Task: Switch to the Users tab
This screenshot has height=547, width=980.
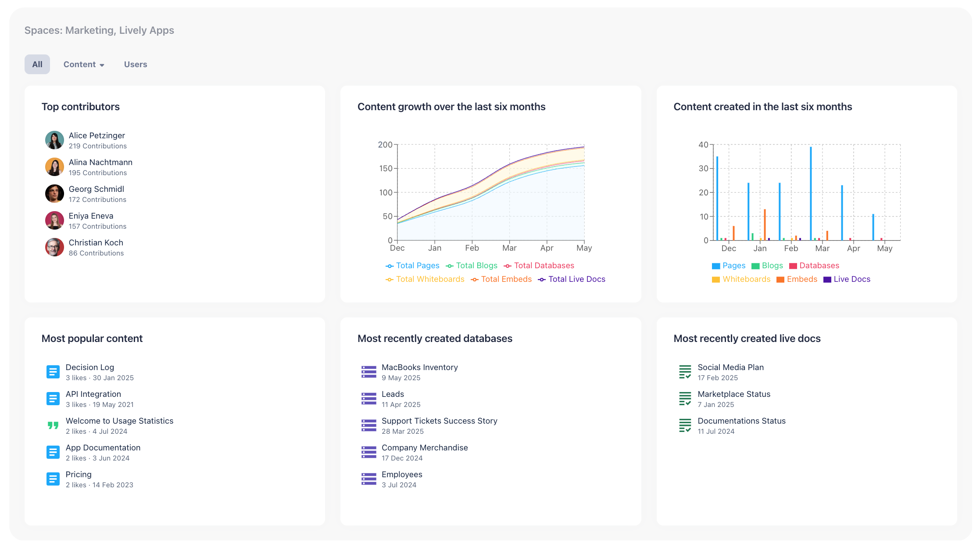Action: click(x=135, y=64)
